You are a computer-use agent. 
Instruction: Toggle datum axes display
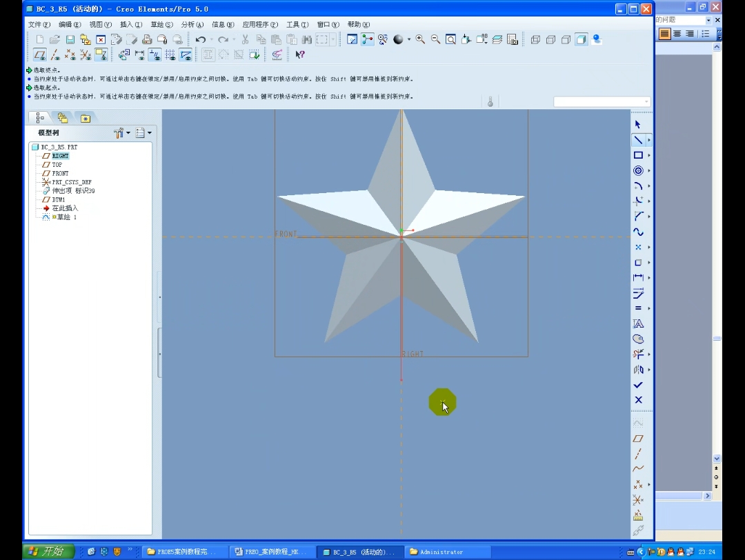[55, 54]
